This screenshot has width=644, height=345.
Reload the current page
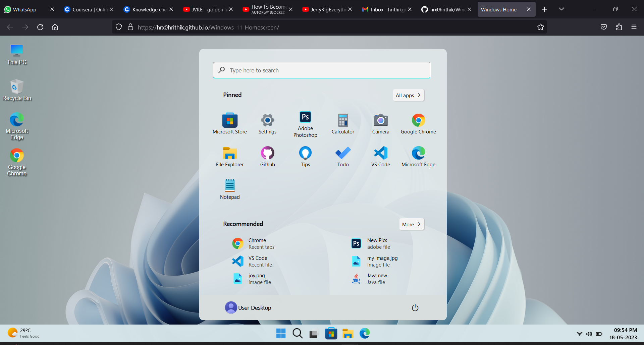(40, 27)
